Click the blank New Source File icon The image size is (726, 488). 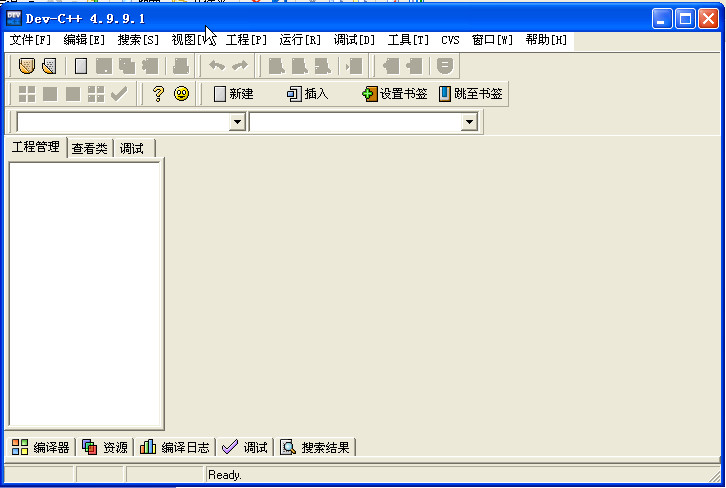click(81, 66)
